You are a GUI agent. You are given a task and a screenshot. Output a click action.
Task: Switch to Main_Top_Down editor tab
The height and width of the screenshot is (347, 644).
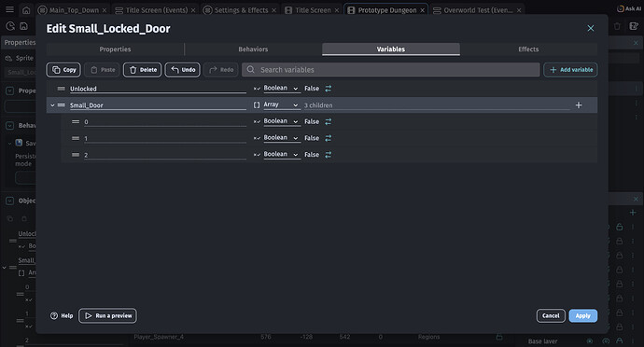click(x=74, y=10)
